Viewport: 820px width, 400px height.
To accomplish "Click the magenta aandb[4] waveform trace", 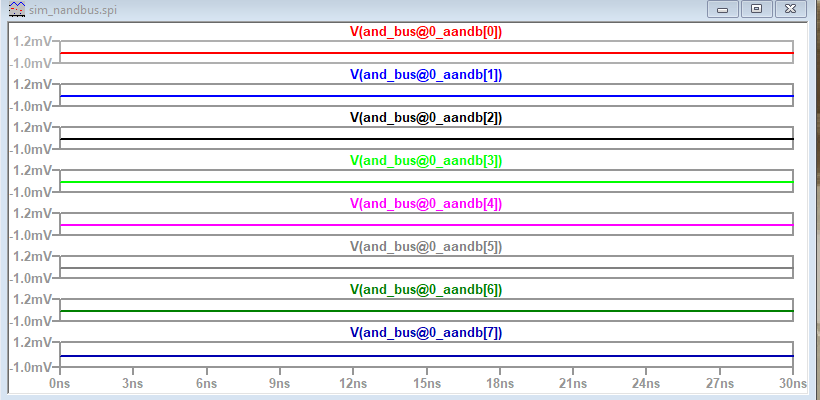I will coord(427,225).
